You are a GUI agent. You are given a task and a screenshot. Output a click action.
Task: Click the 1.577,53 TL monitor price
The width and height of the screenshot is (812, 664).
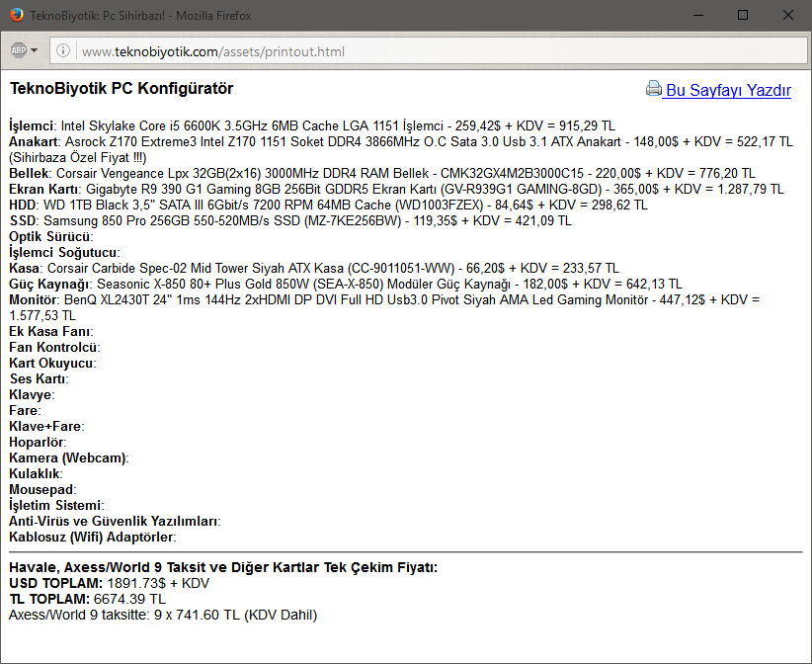point(42,315)
